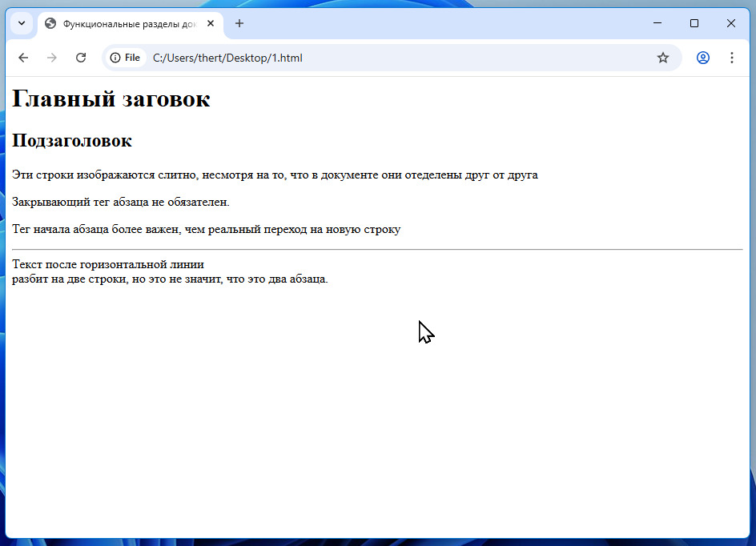Click the horizontal rule line

pyautogui.click(x=377, y=250)
